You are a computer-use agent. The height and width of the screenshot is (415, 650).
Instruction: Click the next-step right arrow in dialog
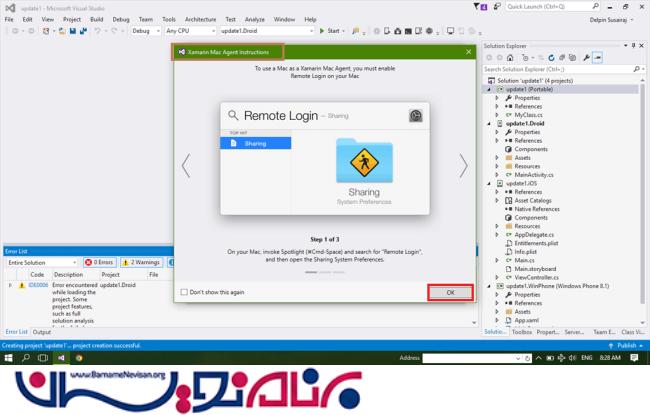coord(463,166)
